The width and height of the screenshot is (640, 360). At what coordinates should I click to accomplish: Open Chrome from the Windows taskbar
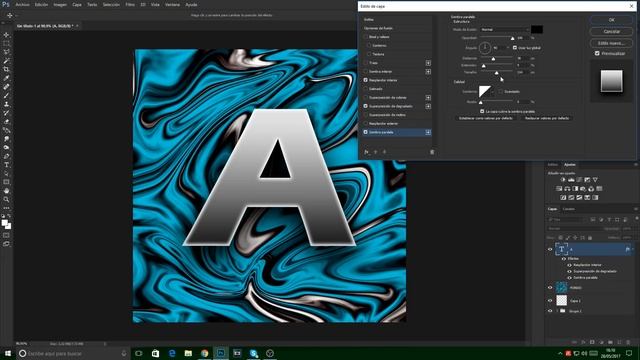point(204,353)
